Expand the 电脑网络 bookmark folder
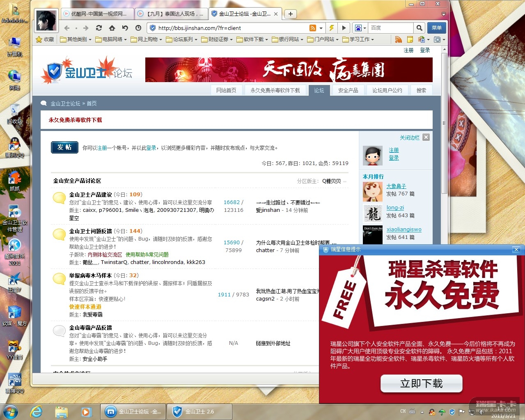This screenshot has height=420, width=525. pos(111,39)
